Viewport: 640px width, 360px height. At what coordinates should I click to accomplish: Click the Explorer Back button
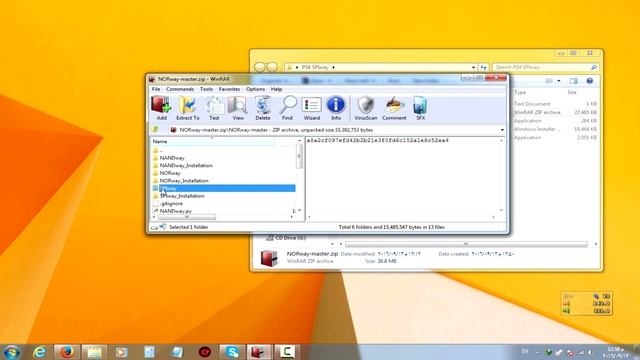[x=260, y=67]
